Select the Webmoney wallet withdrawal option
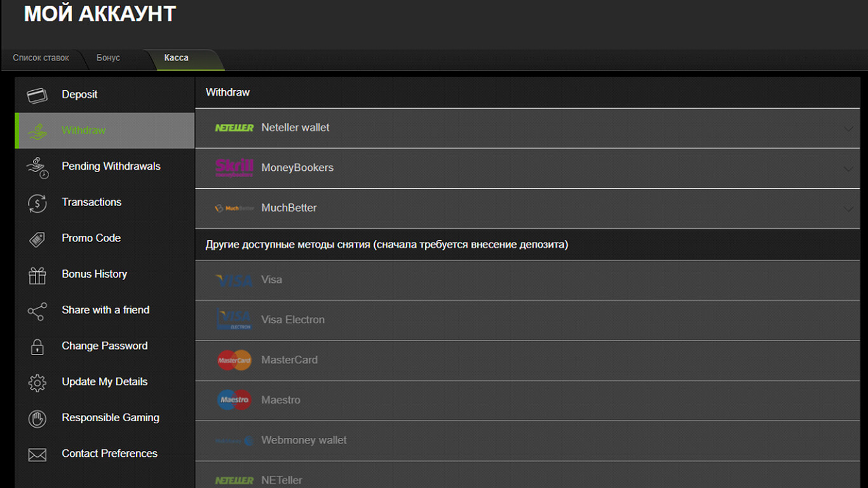Screen dimensions: 868x488 304,440
